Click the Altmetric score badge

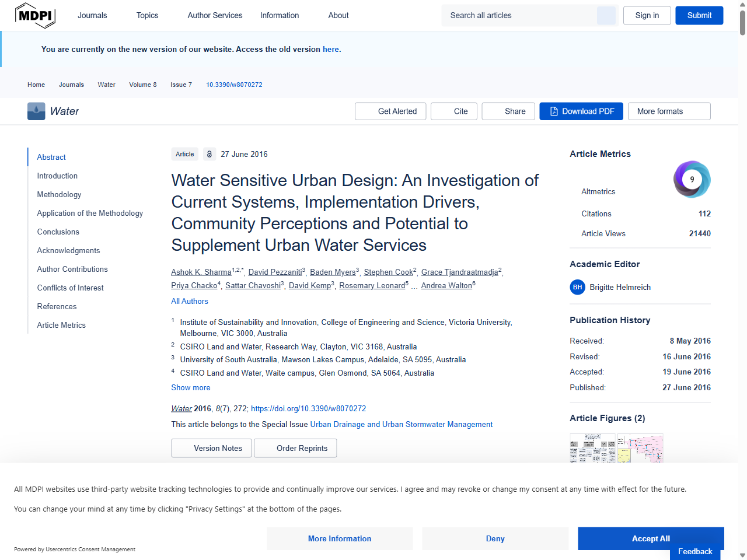tap(692, 179)
